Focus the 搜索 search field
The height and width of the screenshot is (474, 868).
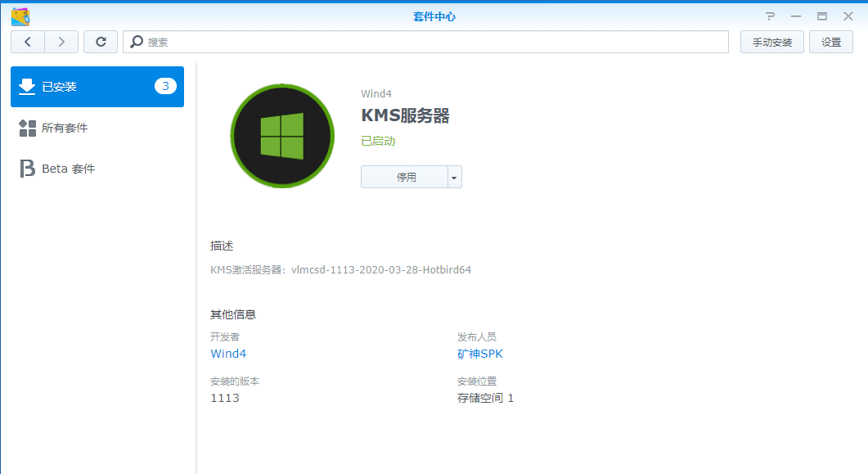425,42
